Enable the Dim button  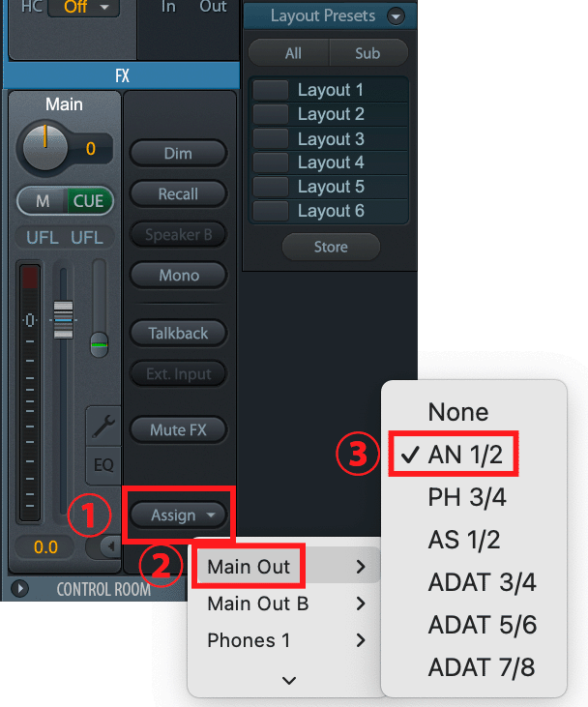[178, 153]
